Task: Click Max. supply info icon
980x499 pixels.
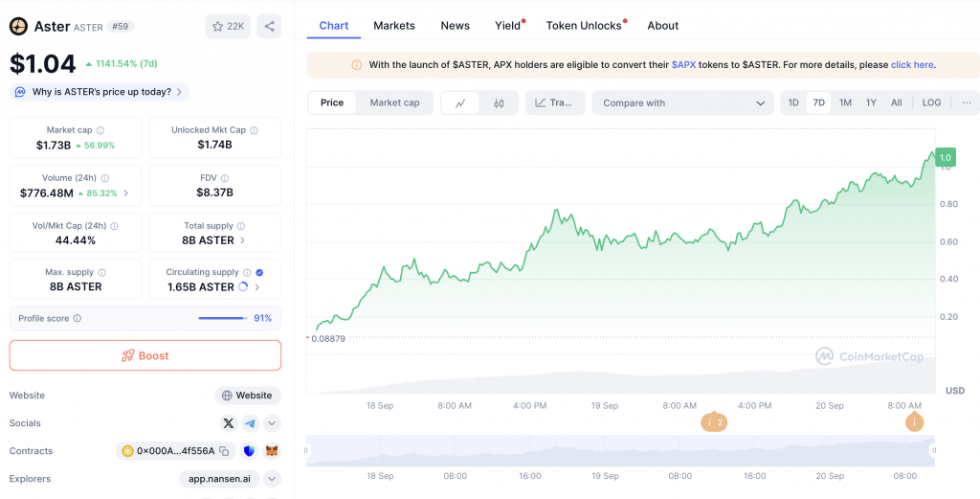Action: [x=101, y=273]
